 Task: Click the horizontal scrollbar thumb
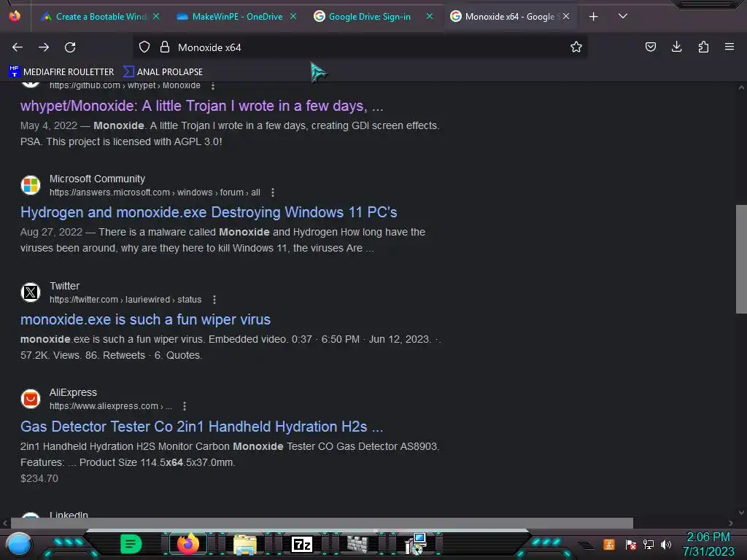click(322, 523)
